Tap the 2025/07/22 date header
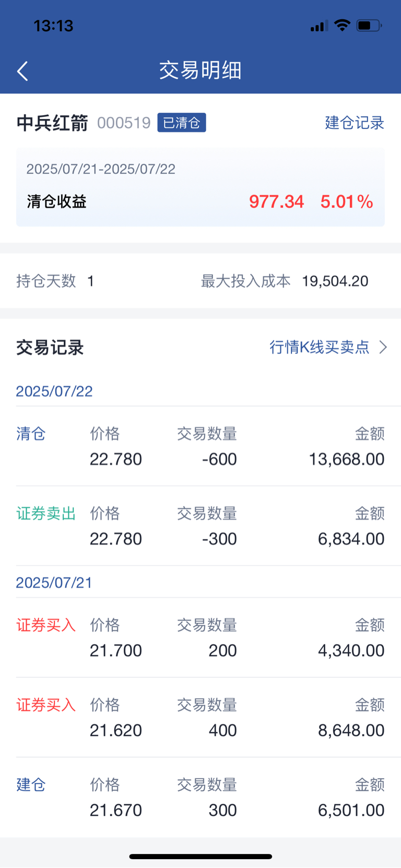The image size is (401, 868). (54, 391)
